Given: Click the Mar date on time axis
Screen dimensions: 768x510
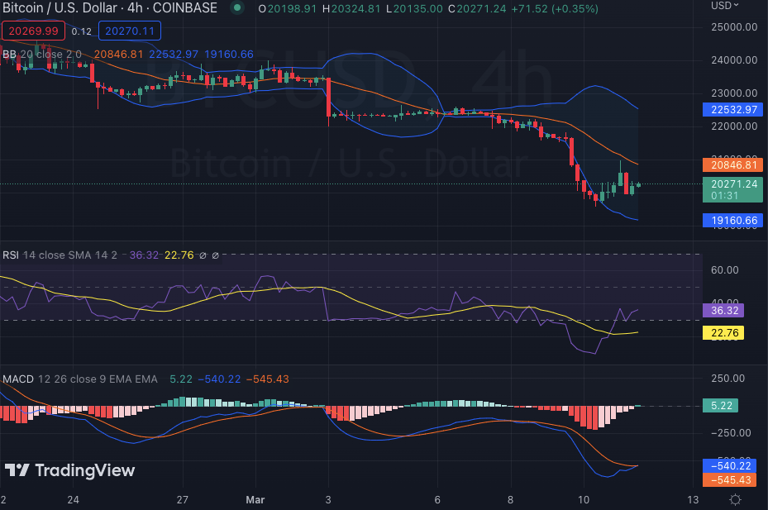Looking at the screenshot, I should 254,498.
